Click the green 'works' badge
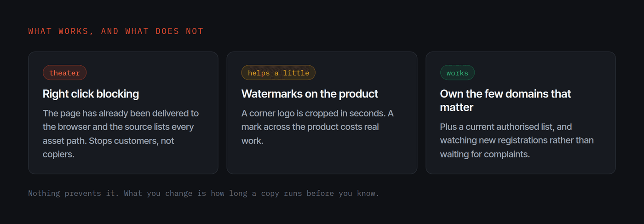 (457, 73)
